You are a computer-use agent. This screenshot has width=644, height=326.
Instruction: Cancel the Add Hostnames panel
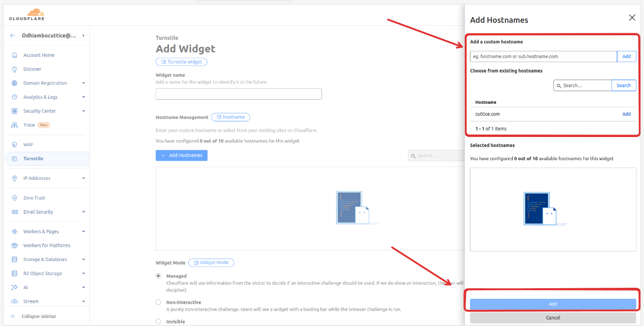pos(553,318)
